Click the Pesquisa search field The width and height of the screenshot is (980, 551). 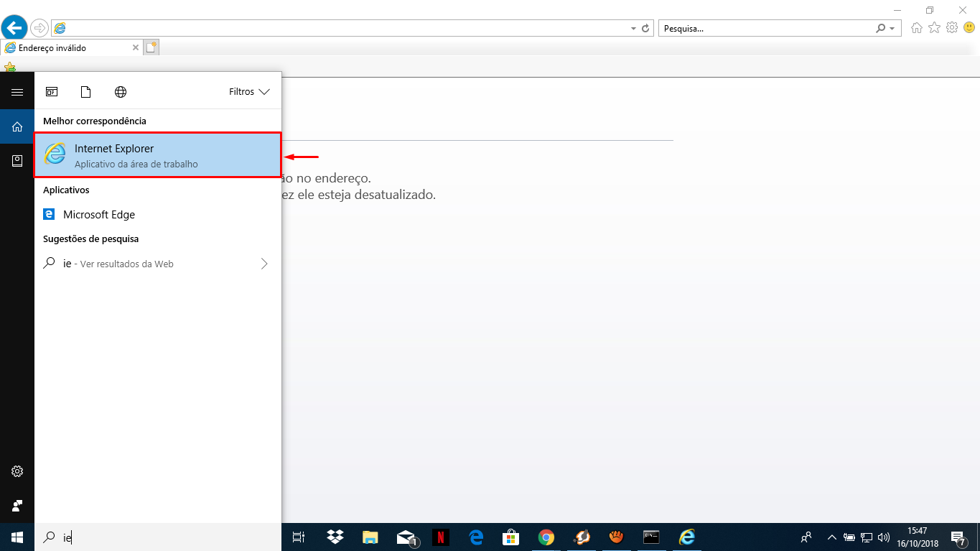pyautogui.click(x=765, y=29)
